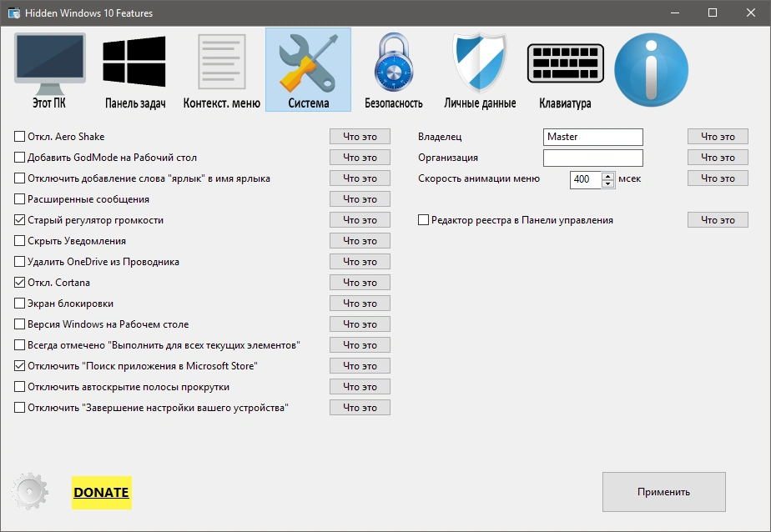
Task: Click the Применить button
Action: pyautogui.click(x=664, y=492)
